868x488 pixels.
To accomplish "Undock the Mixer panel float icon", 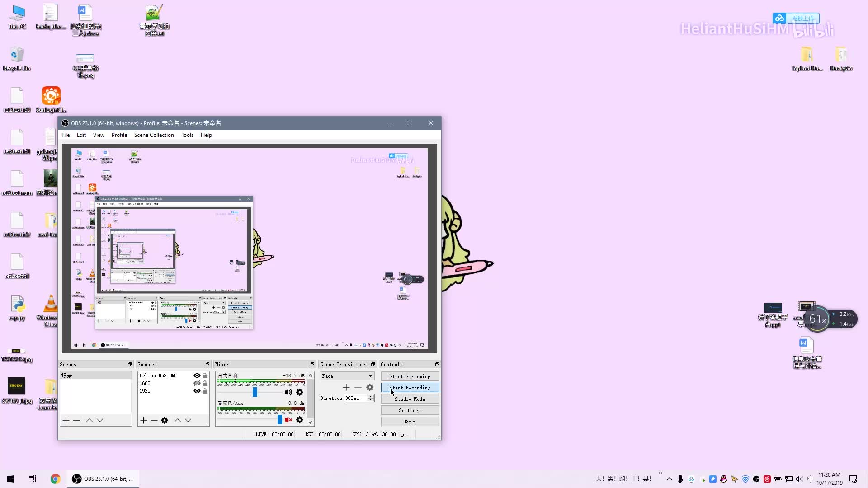I will point(312,364).
